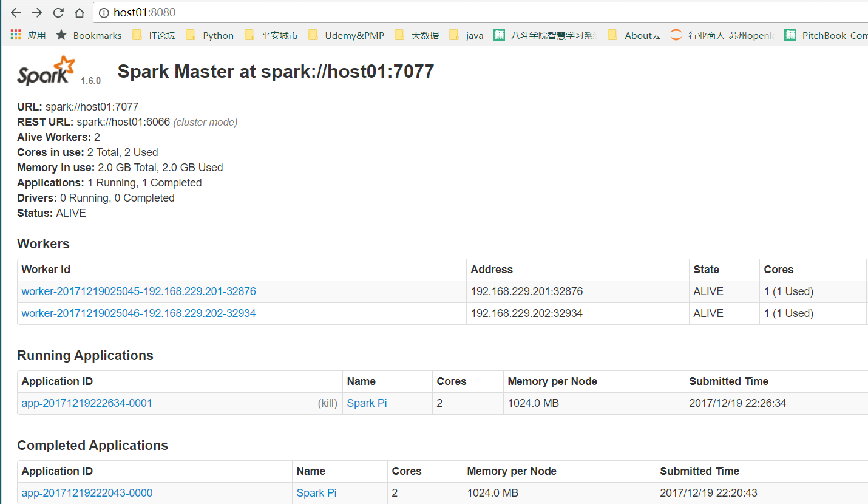Kill the running Spark Pi application

click(327, 403)
